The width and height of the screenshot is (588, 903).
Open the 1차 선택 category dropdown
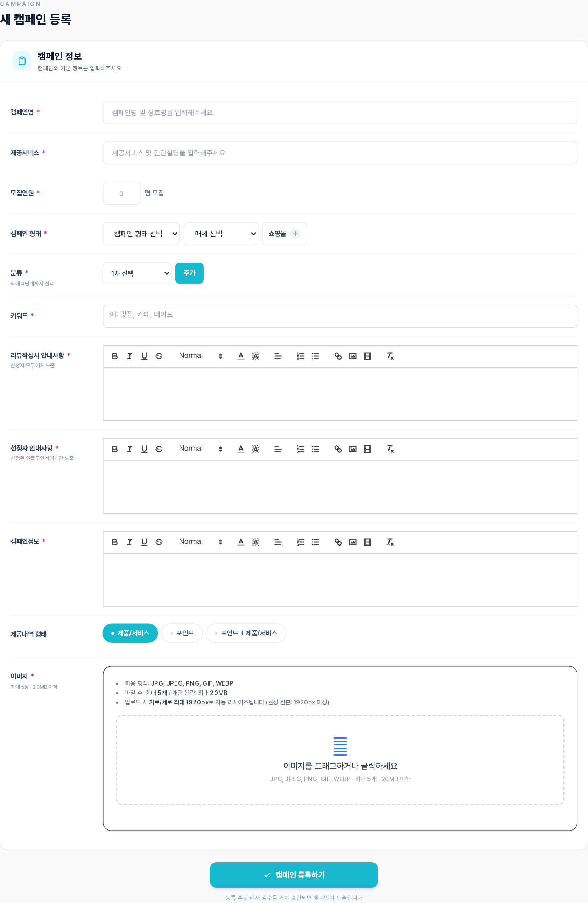(x=137, y=273)
